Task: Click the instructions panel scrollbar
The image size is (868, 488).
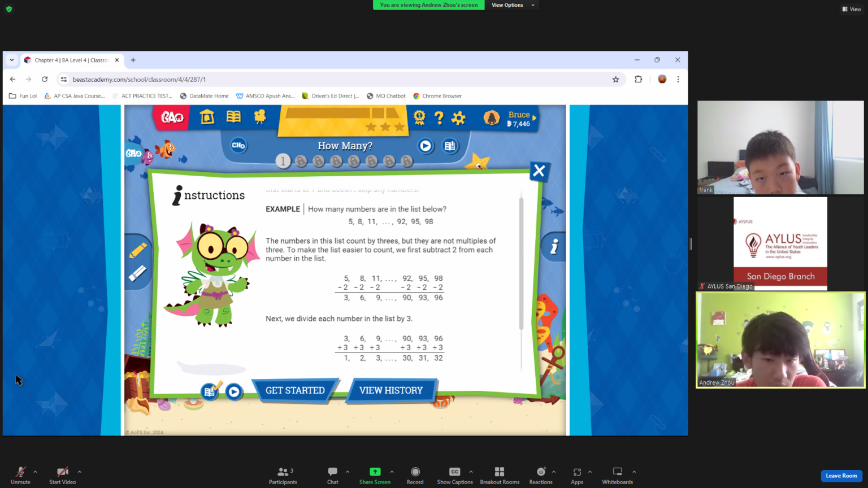Action: tap(521, 263)
